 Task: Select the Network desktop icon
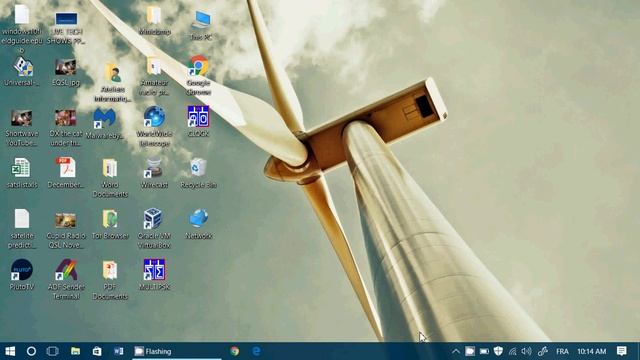(x=199, y=224)
